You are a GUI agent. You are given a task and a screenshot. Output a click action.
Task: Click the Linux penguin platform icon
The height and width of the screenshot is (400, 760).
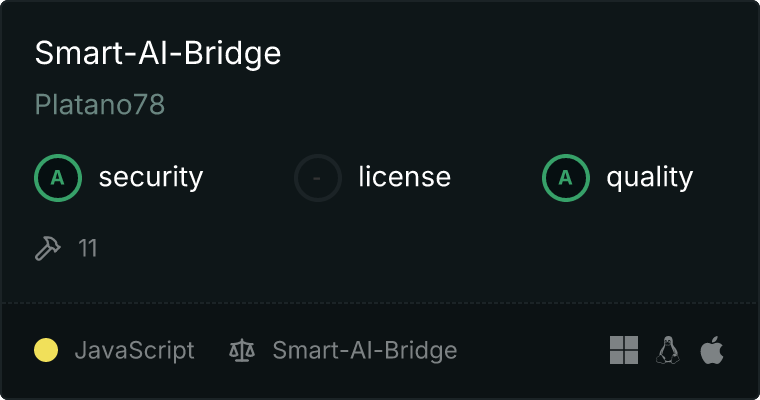(x=667, y=350)
